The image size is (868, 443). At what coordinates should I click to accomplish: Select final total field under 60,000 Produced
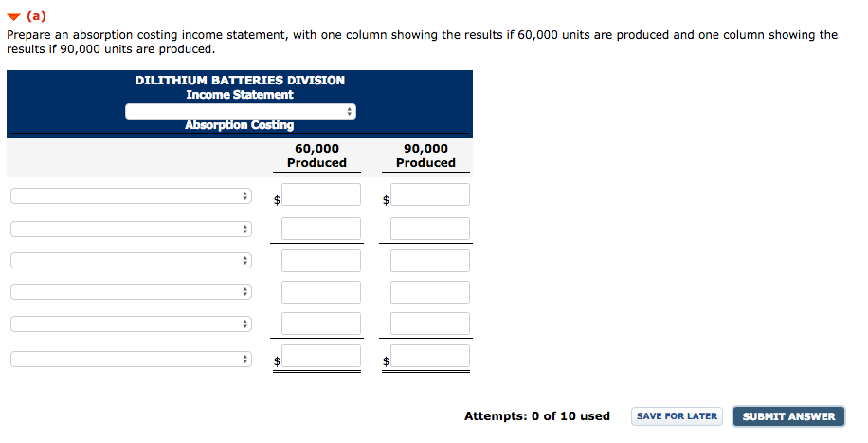[321, 357]
